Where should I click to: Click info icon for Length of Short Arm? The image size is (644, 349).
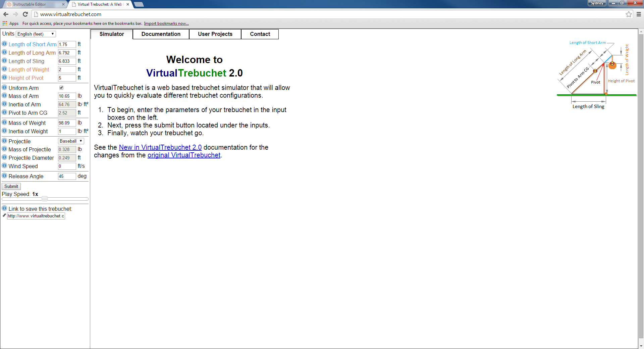[x=4, y=44]
